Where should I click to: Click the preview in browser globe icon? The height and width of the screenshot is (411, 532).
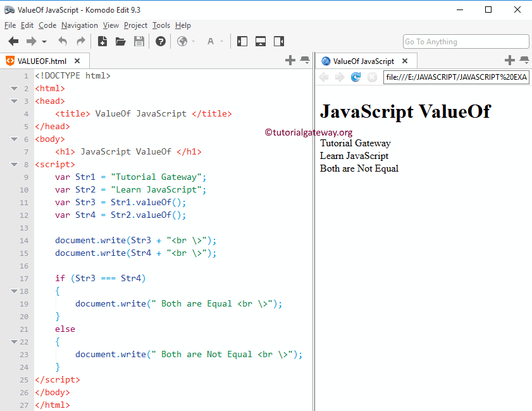pyautogui.click(x=182, y=42)
